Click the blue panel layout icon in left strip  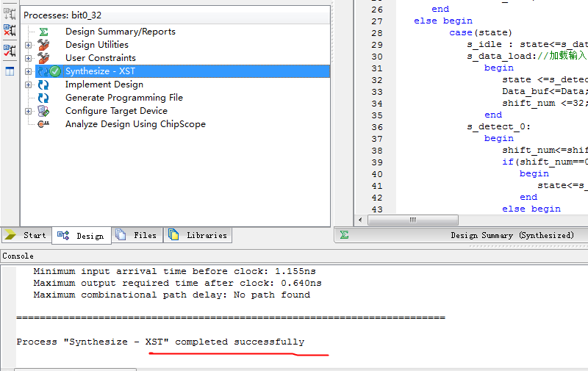[10, 71]
